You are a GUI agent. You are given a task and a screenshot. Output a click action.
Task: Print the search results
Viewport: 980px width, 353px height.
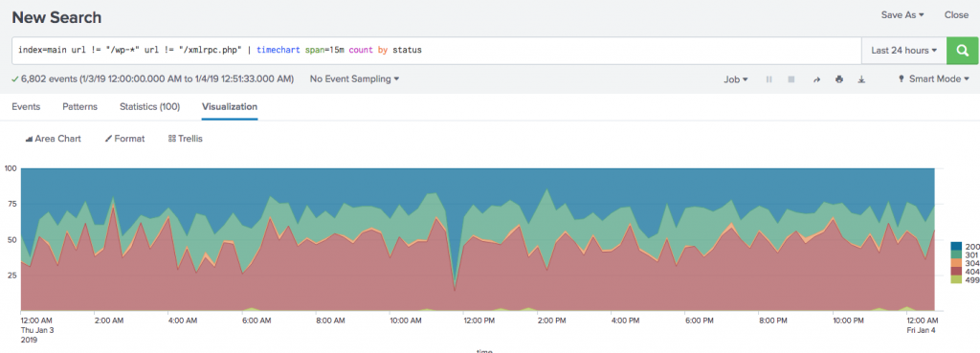pos(838,79)
